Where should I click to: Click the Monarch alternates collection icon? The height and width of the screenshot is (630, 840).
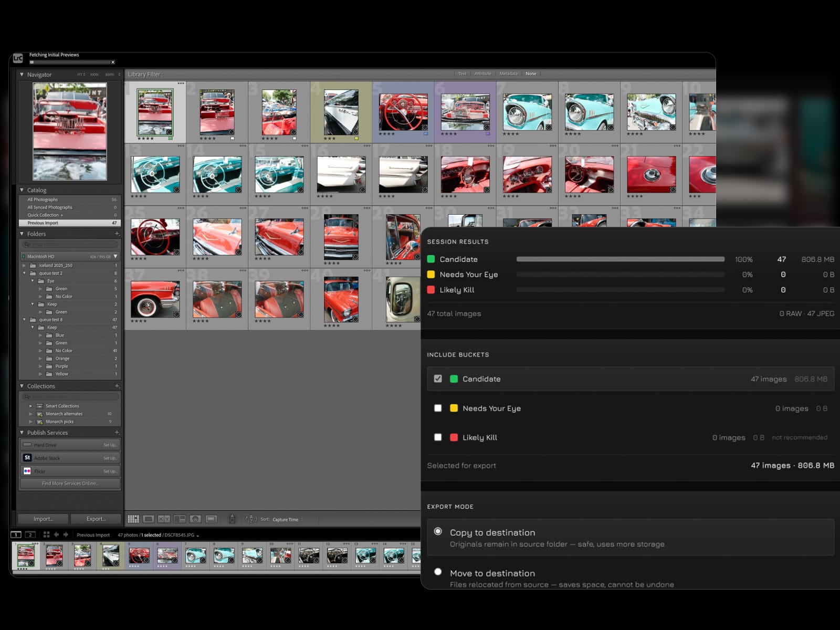39,414
